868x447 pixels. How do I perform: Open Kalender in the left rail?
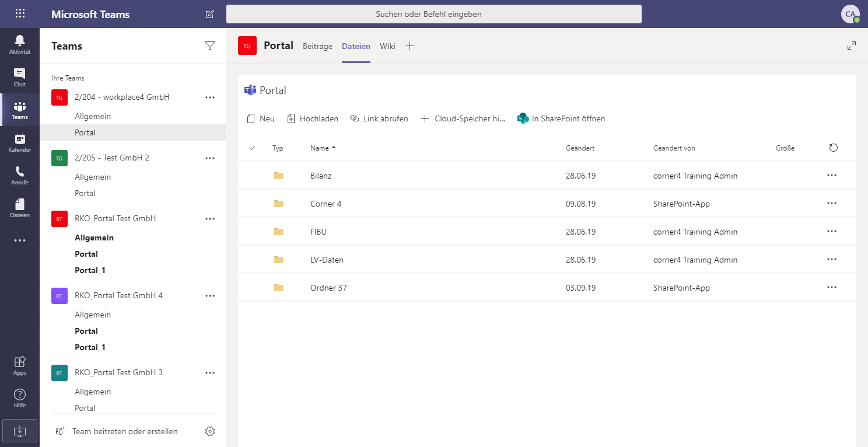tap(20, 142)
